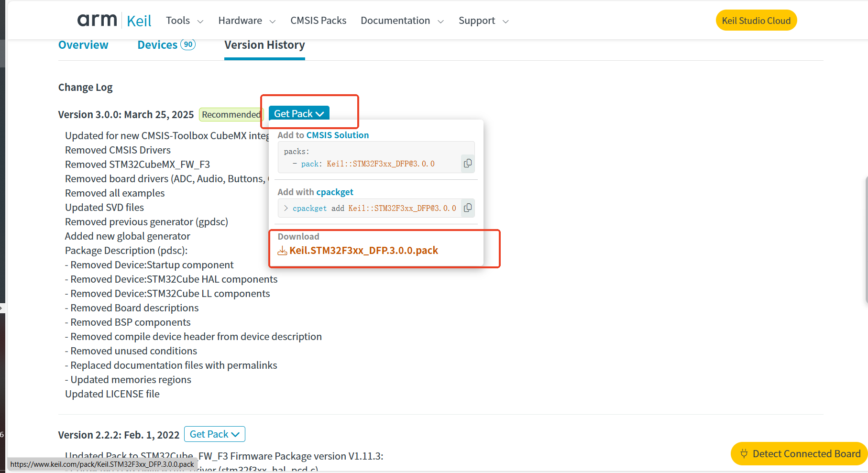Copy the CMSIS Solution packs snippet
Viewport: 868px width, 473px height.
pos(468,163)
